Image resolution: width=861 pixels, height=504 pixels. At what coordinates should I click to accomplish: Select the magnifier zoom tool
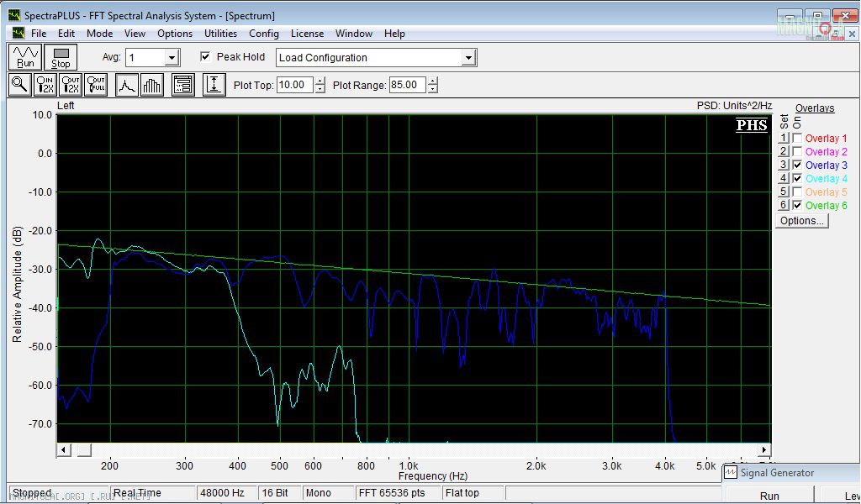pyautogui.click(x=20, y=85)
